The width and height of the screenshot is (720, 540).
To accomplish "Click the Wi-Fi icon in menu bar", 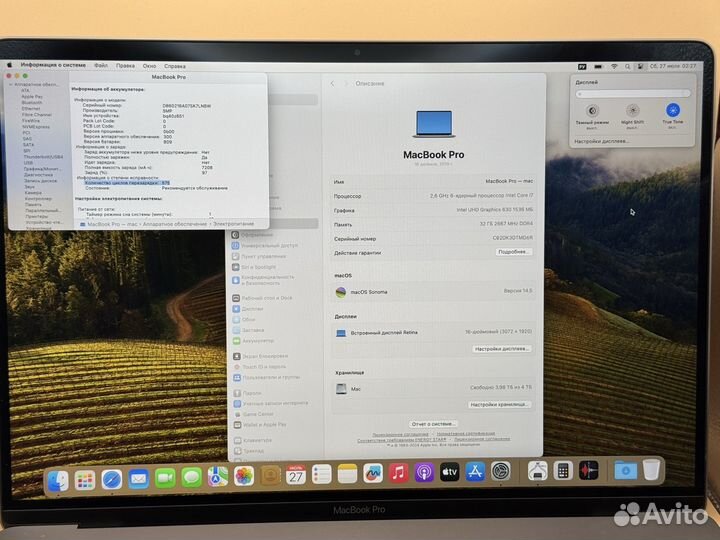I will coord(614,67).
